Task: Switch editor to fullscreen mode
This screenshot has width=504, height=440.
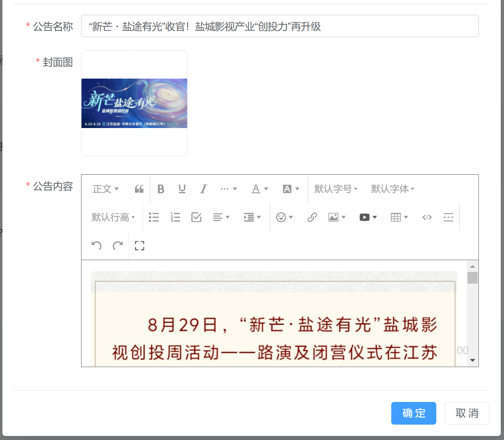Action: click(139, 246)
